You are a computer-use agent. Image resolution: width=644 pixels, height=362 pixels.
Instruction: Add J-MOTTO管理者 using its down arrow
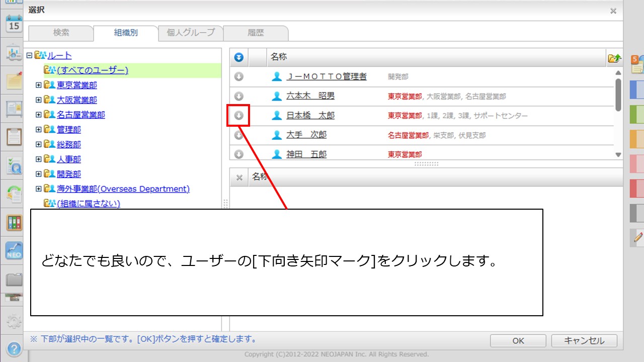click(x=239, y=76)
